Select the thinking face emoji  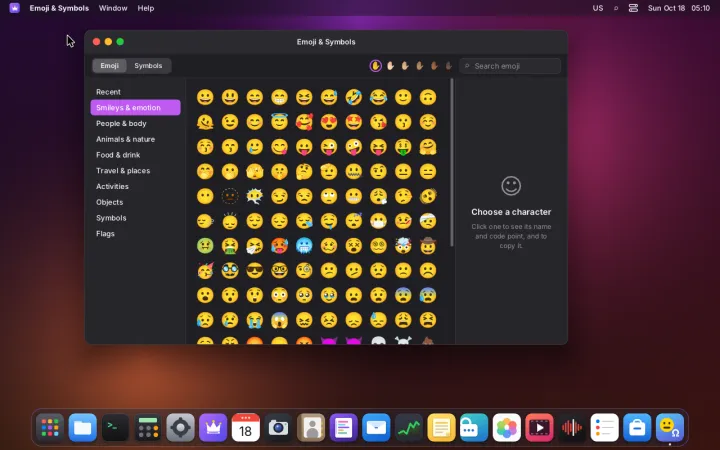click(x=304, y=172)
